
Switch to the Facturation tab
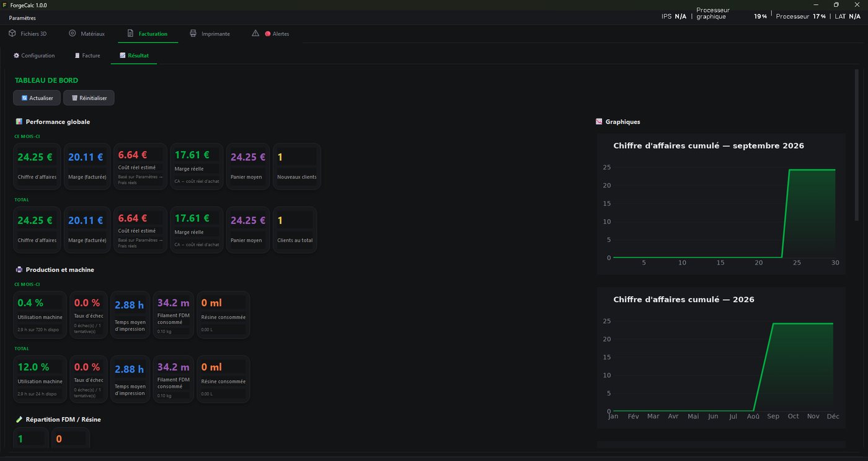point(148,34)
